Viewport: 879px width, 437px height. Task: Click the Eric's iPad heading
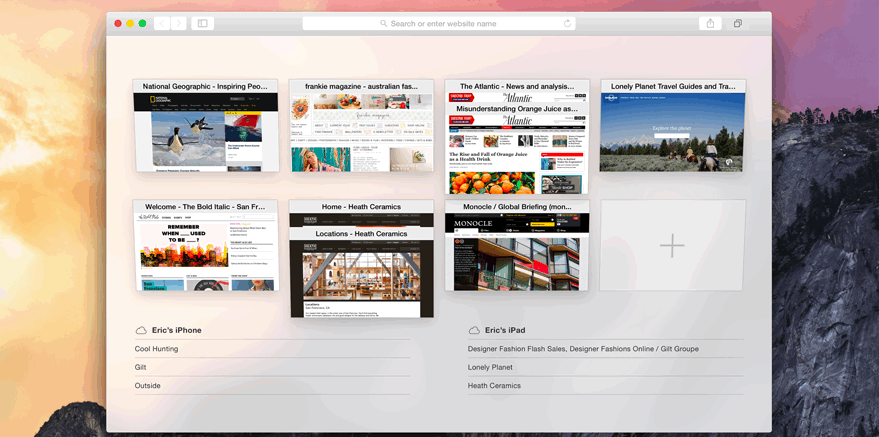click(505, 331)
